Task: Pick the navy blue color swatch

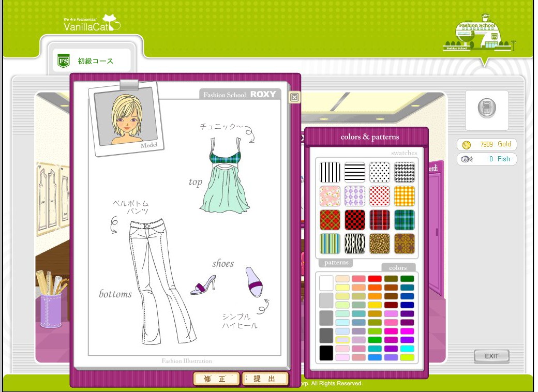Action: click(407, 305)
